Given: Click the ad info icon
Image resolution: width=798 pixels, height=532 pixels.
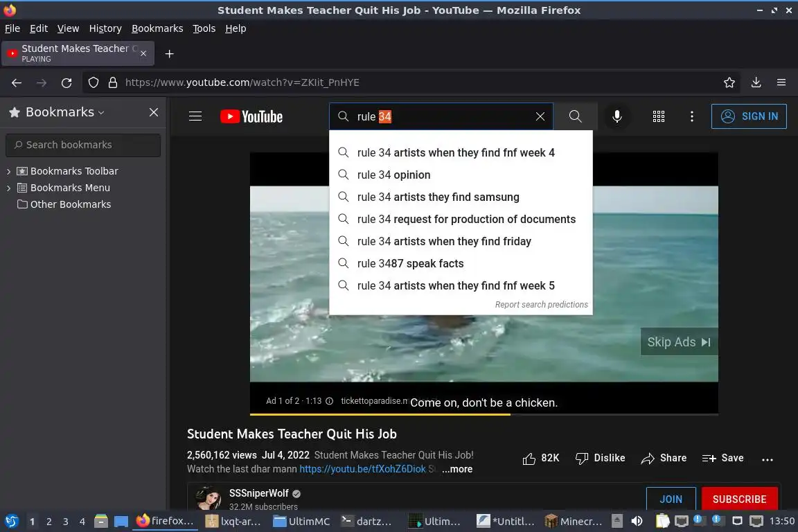Looking at the screenshot, I should [329, 401].
